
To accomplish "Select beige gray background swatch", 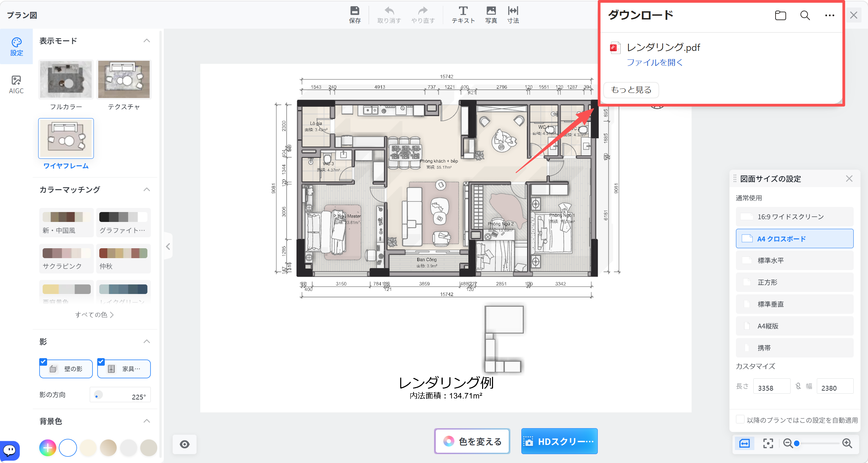I will pos(149,448).
